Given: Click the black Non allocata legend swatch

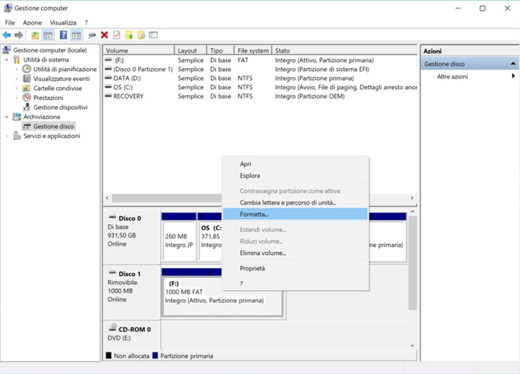Looking at the screenshot, I should click(x=109, y=355).
